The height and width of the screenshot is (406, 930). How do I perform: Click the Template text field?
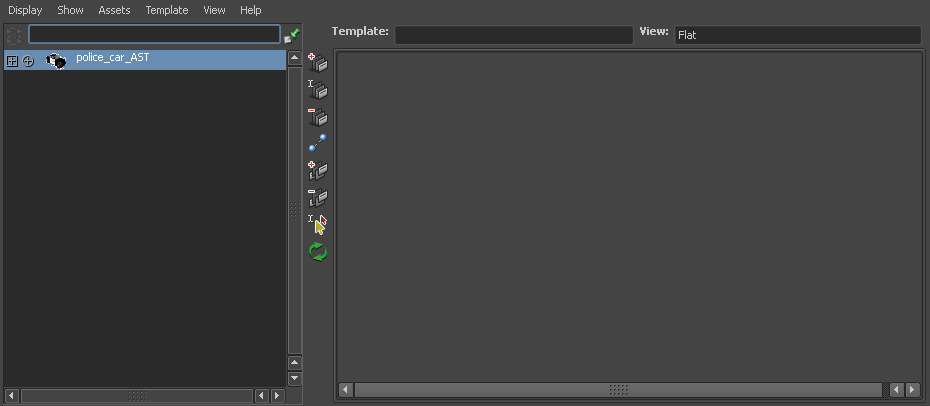[x=514, y=35]
